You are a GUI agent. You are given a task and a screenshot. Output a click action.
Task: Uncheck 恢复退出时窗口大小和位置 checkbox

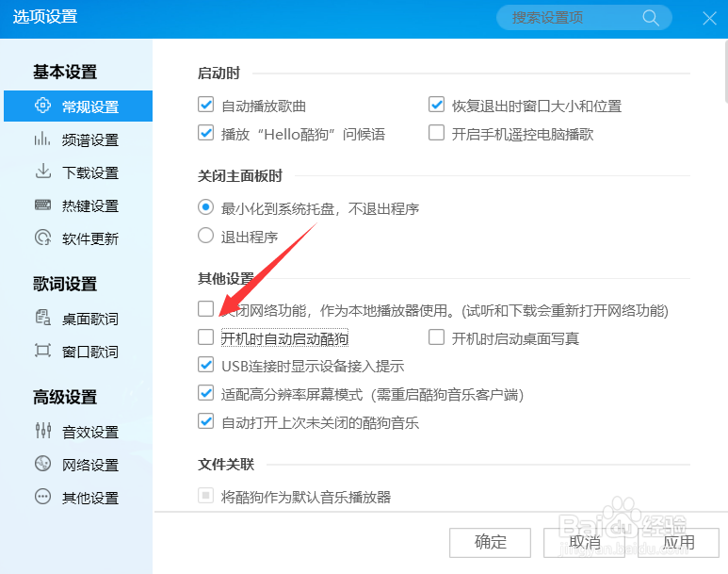point(436,105)
